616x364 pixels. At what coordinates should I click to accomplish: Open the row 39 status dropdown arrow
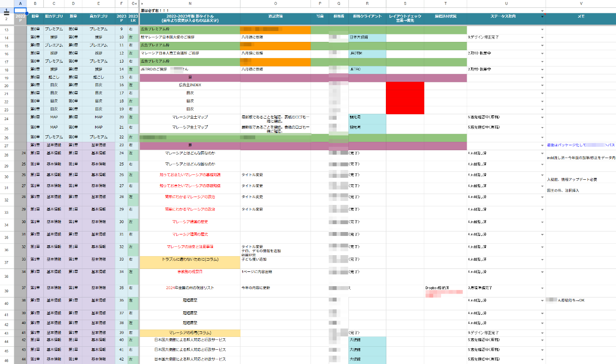[543, 288]
